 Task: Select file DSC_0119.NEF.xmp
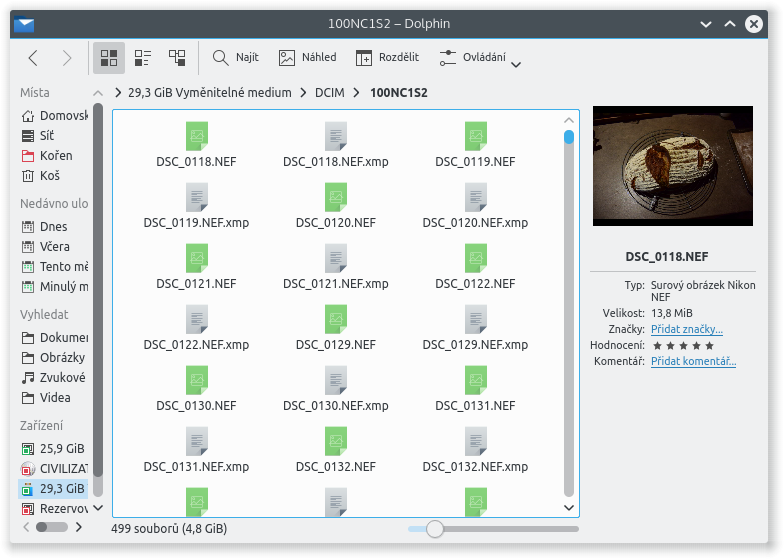196,206
